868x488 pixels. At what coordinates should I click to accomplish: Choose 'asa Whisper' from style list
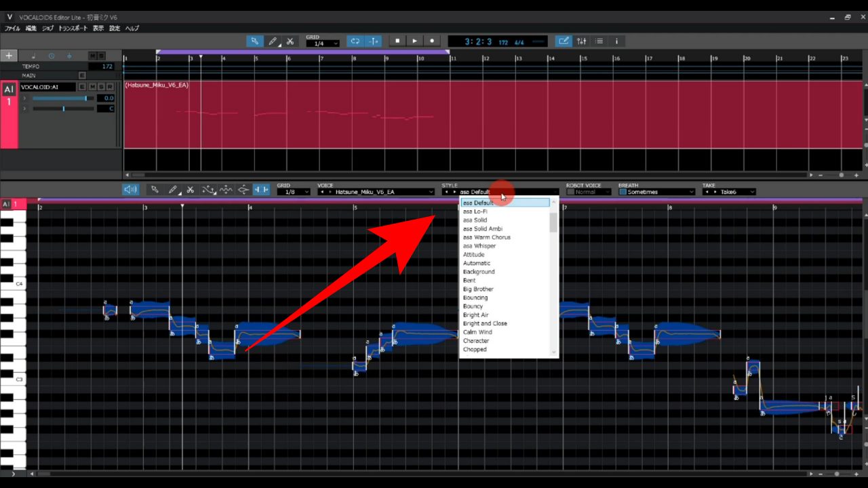click(479, 246)
